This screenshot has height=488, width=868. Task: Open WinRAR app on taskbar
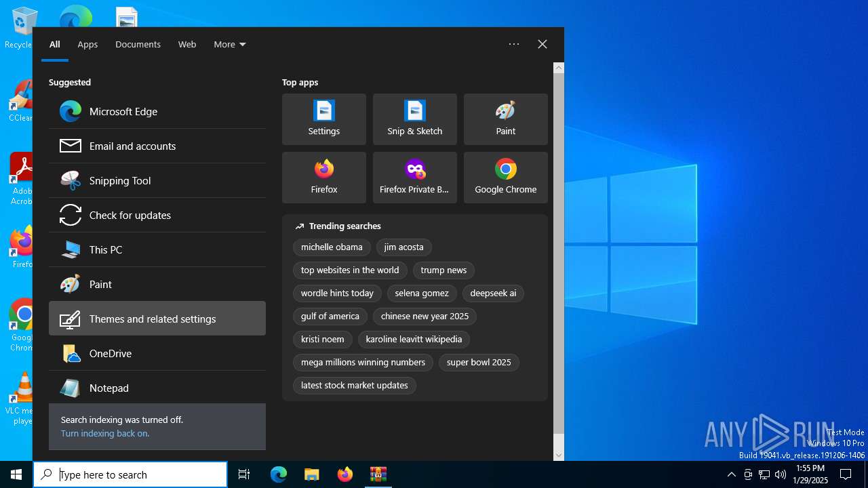[x=378, y=474]
